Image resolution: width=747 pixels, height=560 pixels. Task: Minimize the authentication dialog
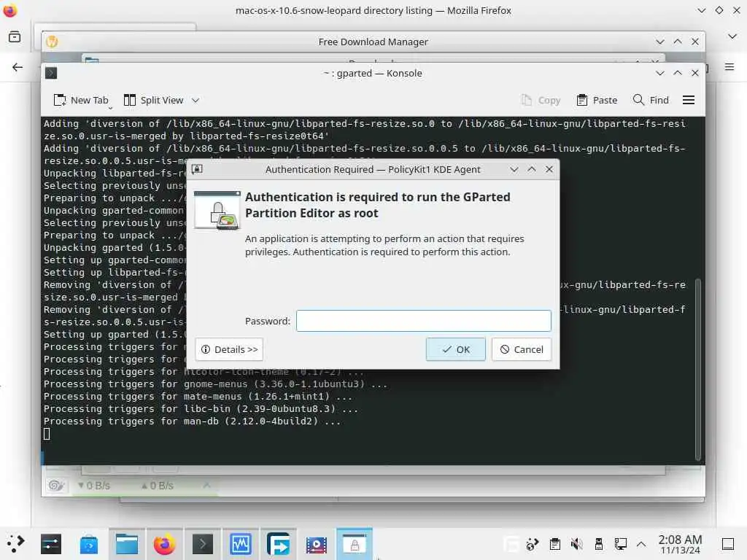coord(514,169)
